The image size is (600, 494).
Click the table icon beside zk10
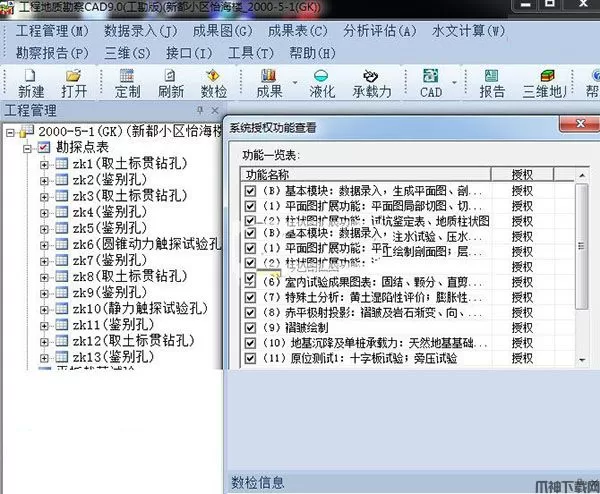pos(61,308)
